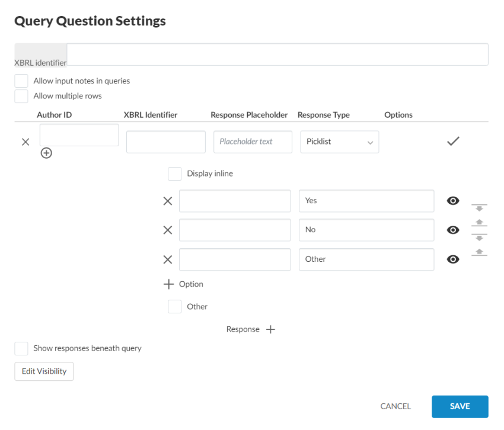Toggle visibility of the No option

453,230
